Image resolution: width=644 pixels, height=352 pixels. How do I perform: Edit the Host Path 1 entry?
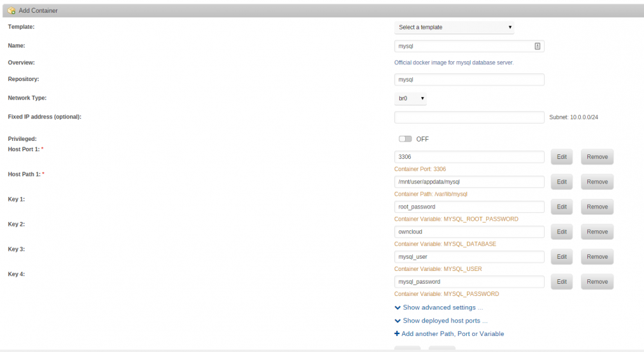[x=562, y=181]
